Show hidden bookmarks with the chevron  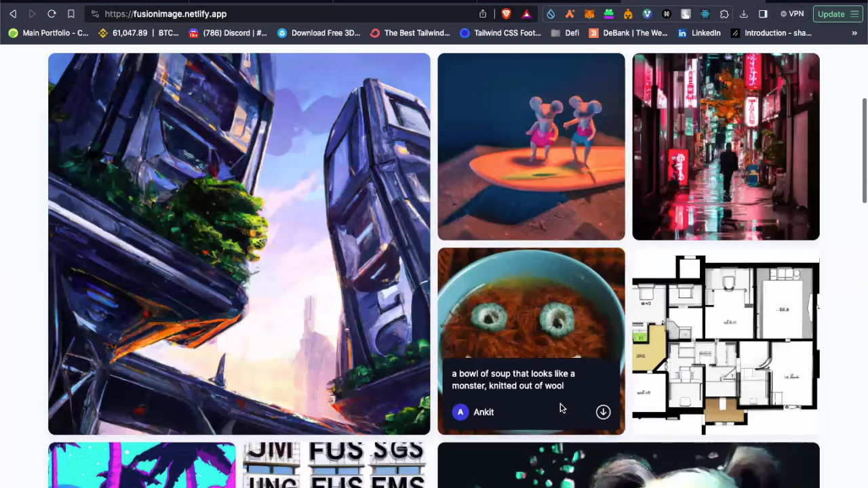[x=854, y=33]
